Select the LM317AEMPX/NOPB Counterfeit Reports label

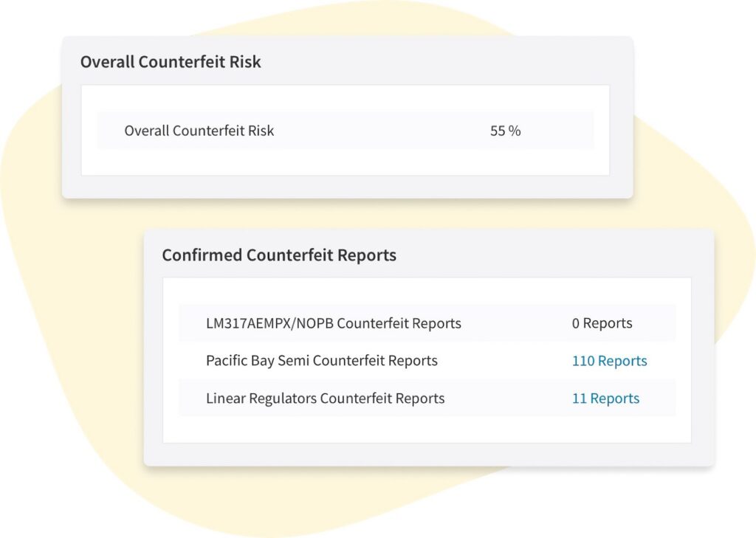[334, 323]
